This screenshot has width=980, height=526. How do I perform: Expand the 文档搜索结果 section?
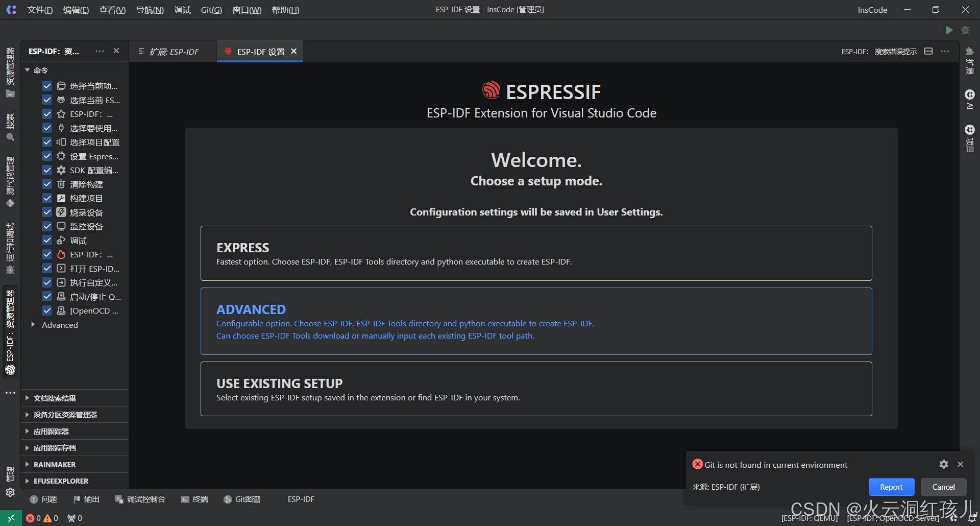[75, 398]
